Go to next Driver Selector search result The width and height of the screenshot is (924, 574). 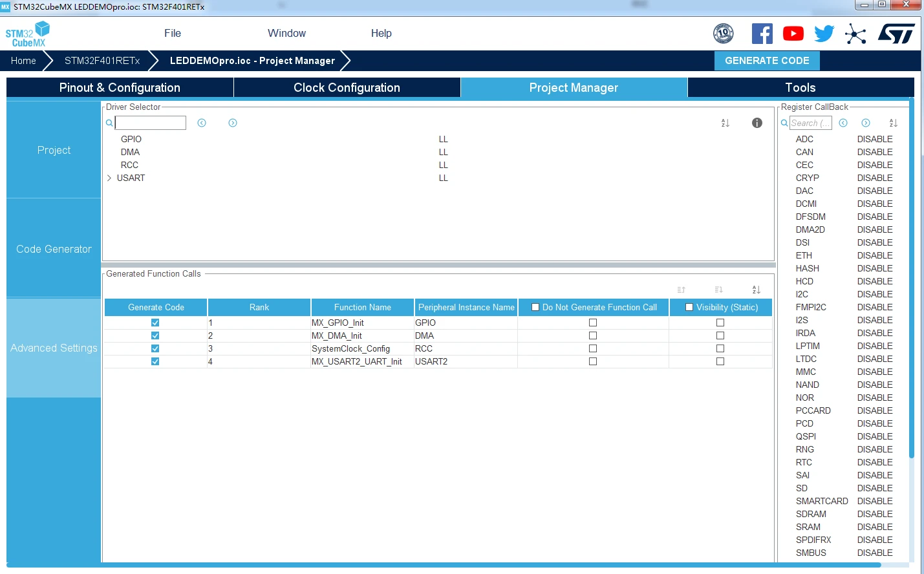(x=233, y=123)
